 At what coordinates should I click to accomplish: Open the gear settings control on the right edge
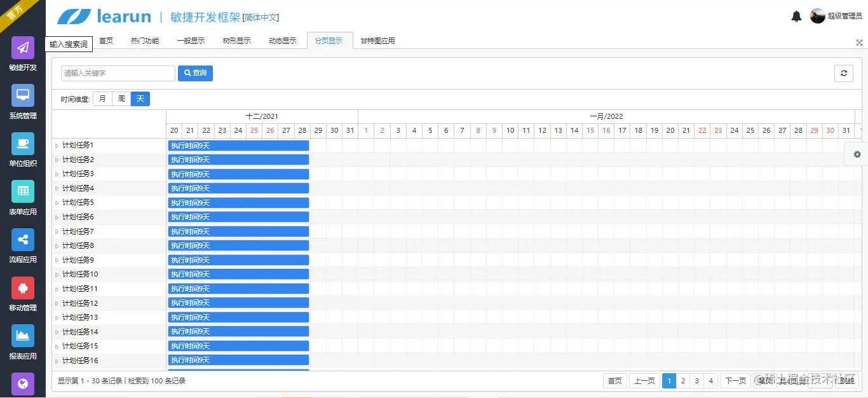857,154
